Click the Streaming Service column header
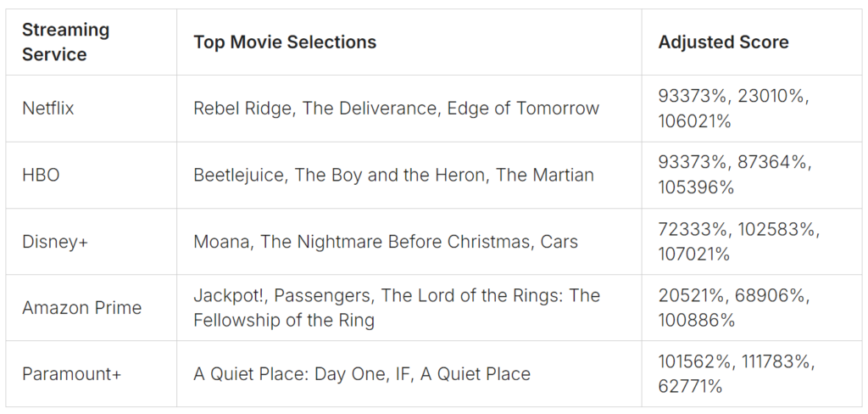This screenshot has height=414, width=868. (x=92, y=42)
